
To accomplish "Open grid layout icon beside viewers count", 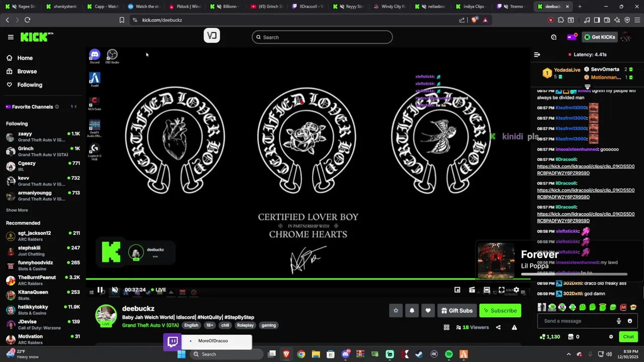I will tap(446, 327).
